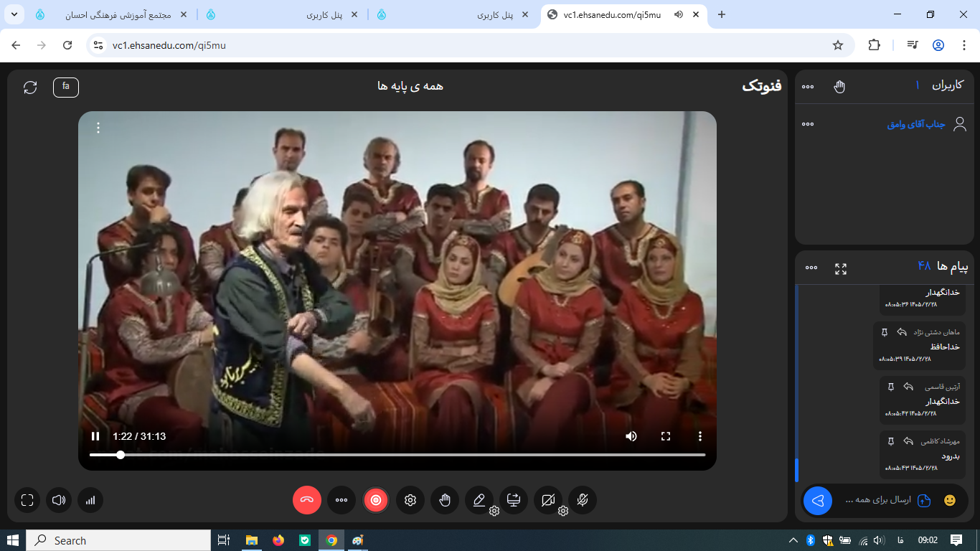The height and width of the screenshot is (551, 980).
Task: Mute the vc1.ehsanedu.com tab audio
Action: [x=679, y=14]
